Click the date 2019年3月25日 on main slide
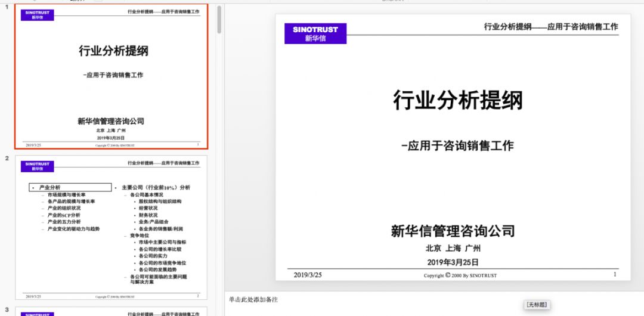The image size is (644, 316). (x=453, y=262)
